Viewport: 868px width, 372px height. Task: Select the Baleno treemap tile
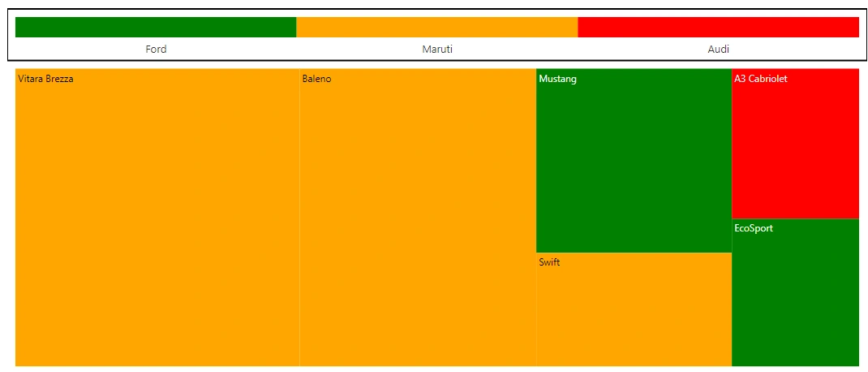(418, 218)
